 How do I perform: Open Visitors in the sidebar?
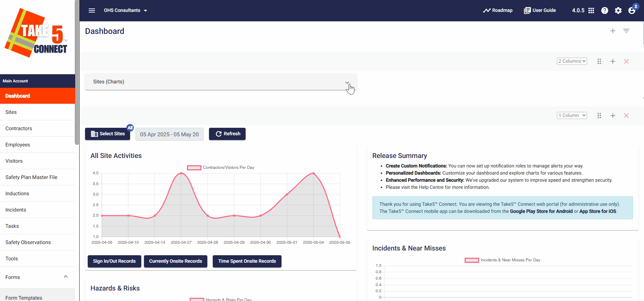(38, 161)
